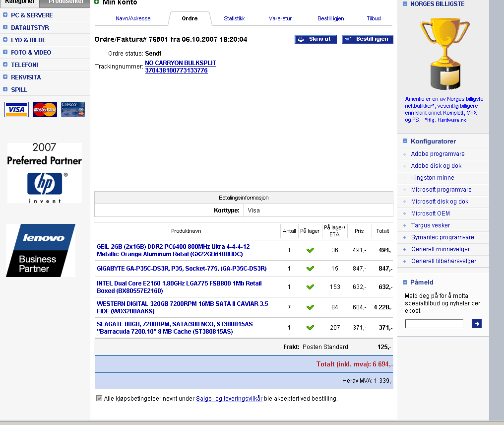This screenshot has width=504, height=425.
Task: Click the icon next to Konfiguratorer heading
Action: pyautogui.click(x=405, y=141)
